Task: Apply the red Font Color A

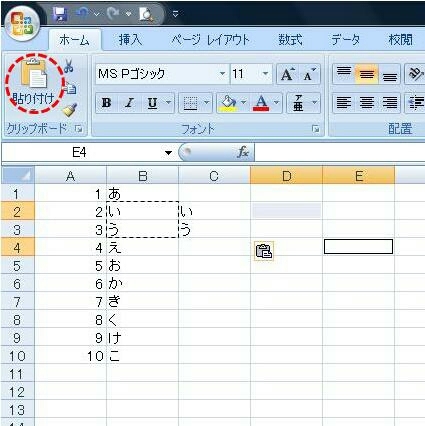Action: tap(261, 103)
